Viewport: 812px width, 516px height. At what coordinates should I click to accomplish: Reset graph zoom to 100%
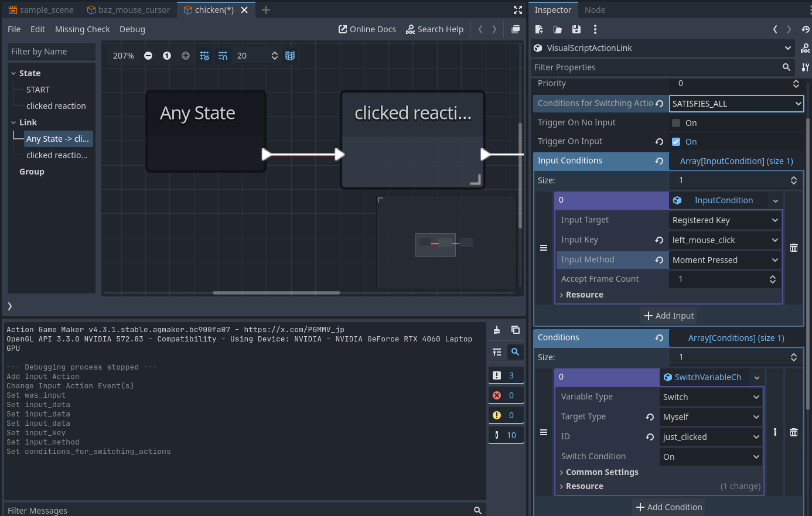coord(167,56)
